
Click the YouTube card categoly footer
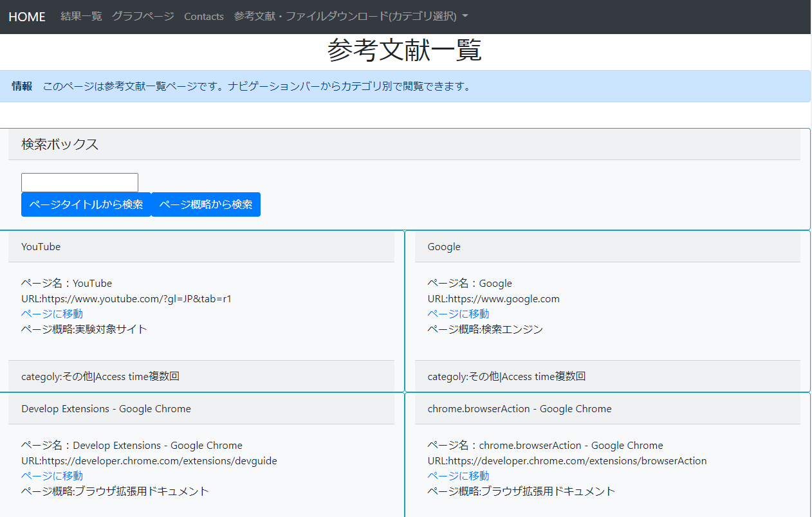tap(201, 376)
